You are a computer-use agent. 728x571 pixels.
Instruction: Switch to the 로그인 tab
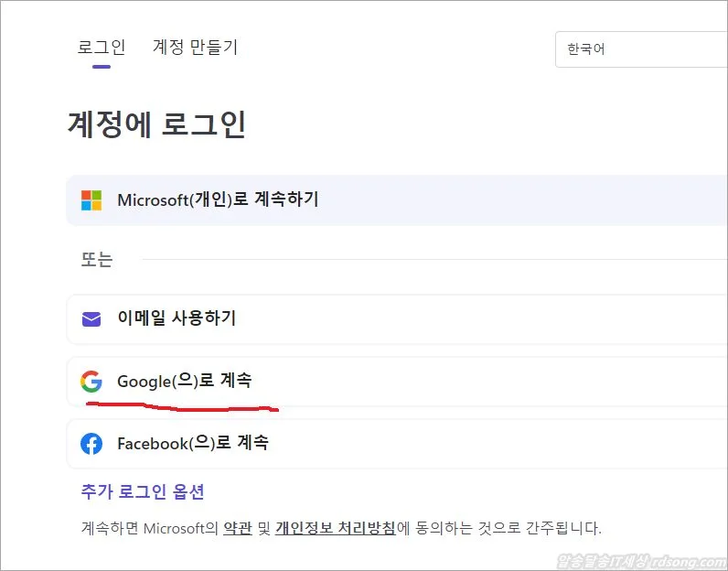[101, 48]
